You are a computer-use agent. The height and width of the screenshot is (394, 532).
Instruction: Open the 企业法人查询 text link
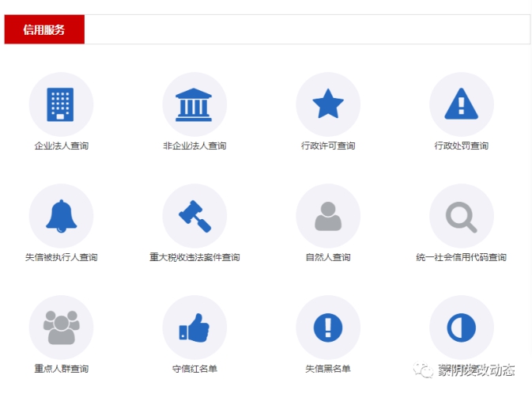tap(62, 146)
